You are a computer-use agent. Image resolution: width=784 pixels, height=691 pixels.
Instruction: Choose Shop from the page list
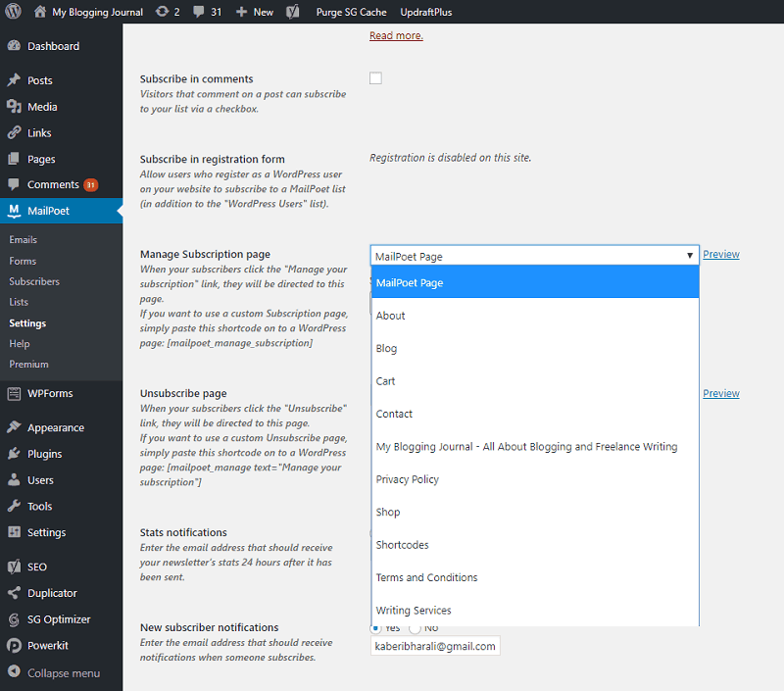pos(535,512)
